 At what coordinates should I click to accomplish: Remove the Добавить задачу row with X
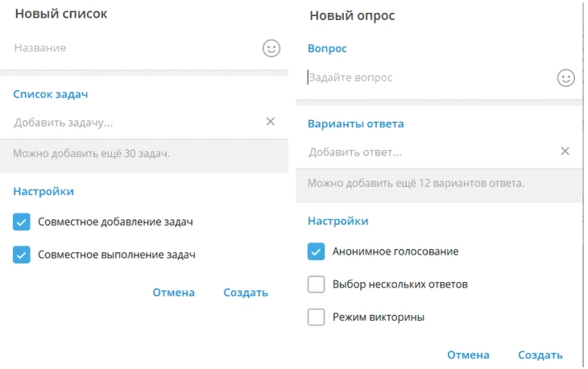pyautogui.click(x=271, y=122)
